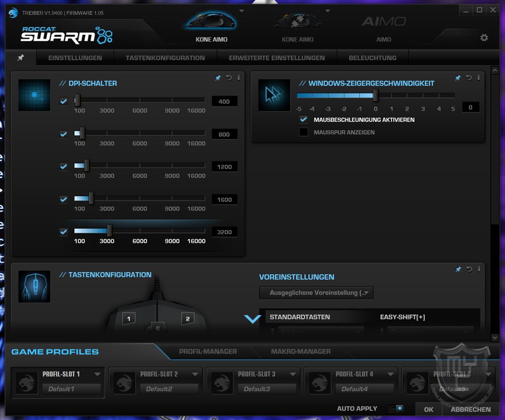Click the pointer speed value field

(471, 107)
